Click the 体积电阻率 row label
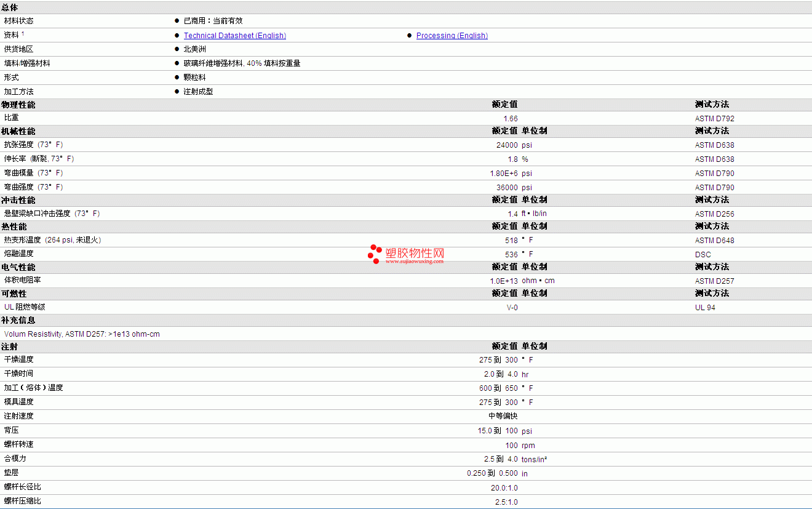 click(22, 280)
